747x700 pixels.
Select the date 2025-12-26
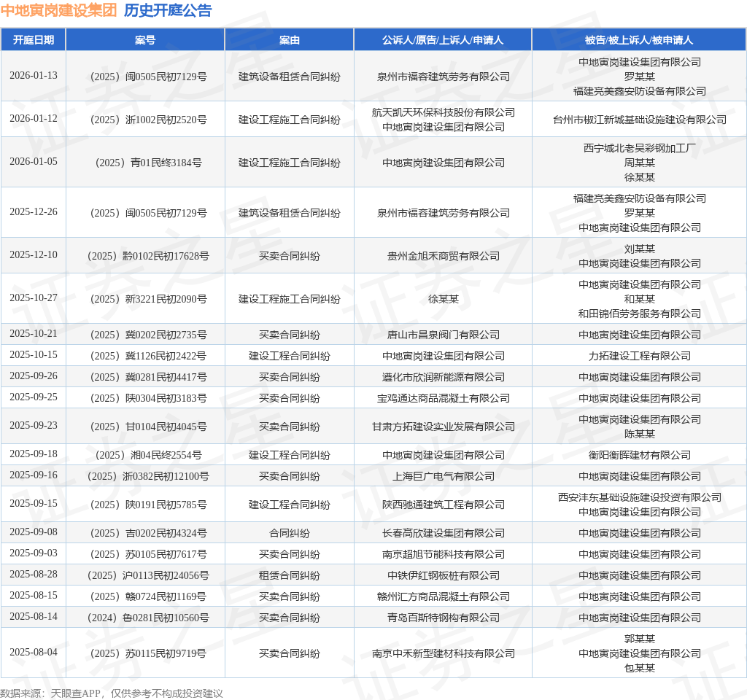point(34,212)
